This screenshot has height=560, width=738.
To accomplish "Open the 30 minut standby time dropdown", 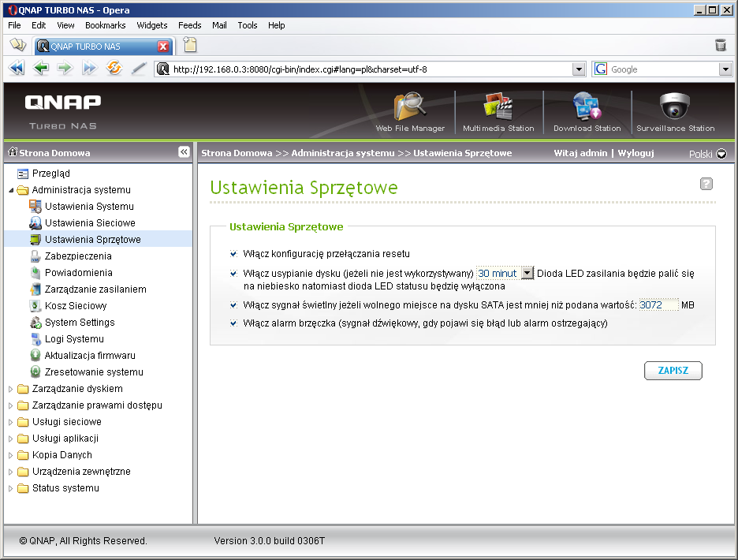I will pos(505,273).
